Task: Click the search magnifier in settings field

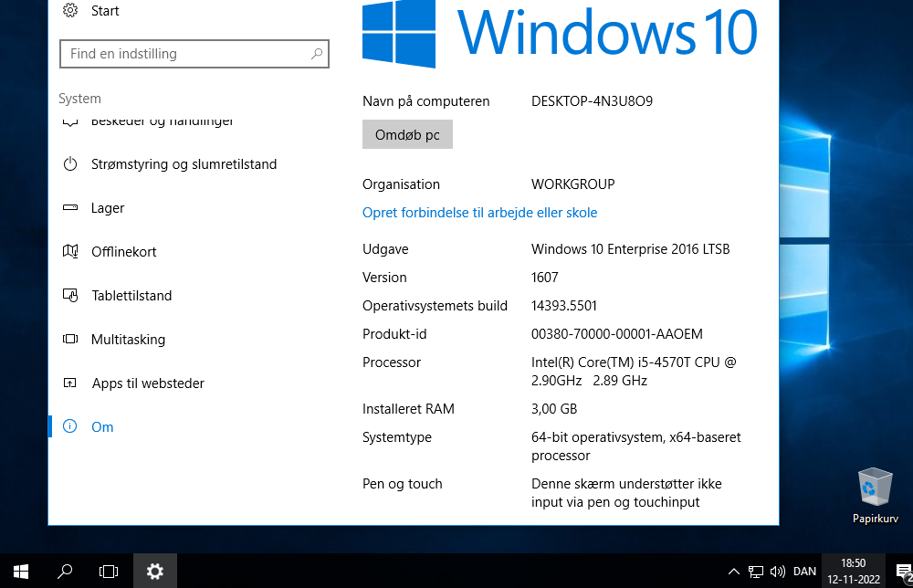Action: coord(317,54)
